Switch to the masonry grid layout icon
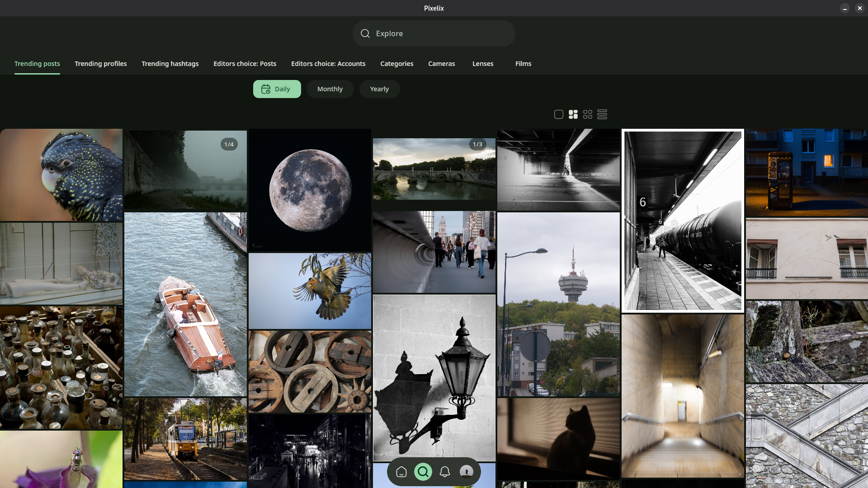The image size is (868, 488). (573, 114)
